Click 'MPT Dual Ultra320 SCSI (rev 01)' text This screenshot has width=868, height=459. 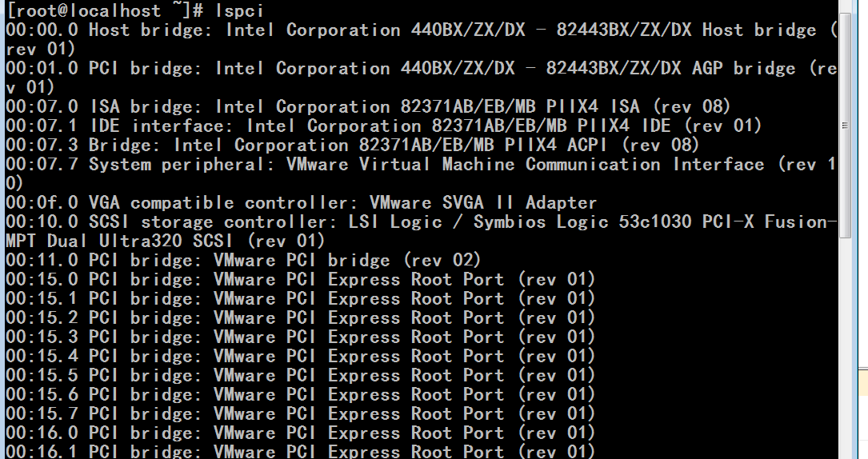tap(165, 241)
